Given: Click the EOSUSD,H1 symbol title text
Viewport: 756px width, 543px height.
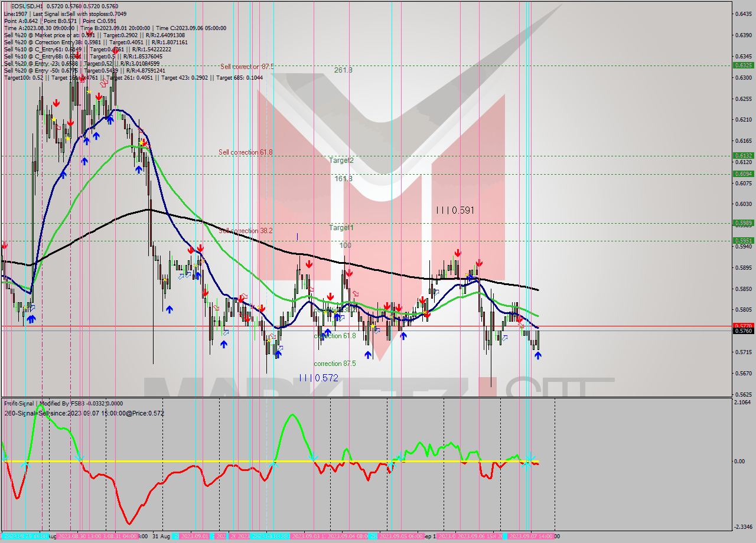Looking at the screenshot, I should [28, 6].
